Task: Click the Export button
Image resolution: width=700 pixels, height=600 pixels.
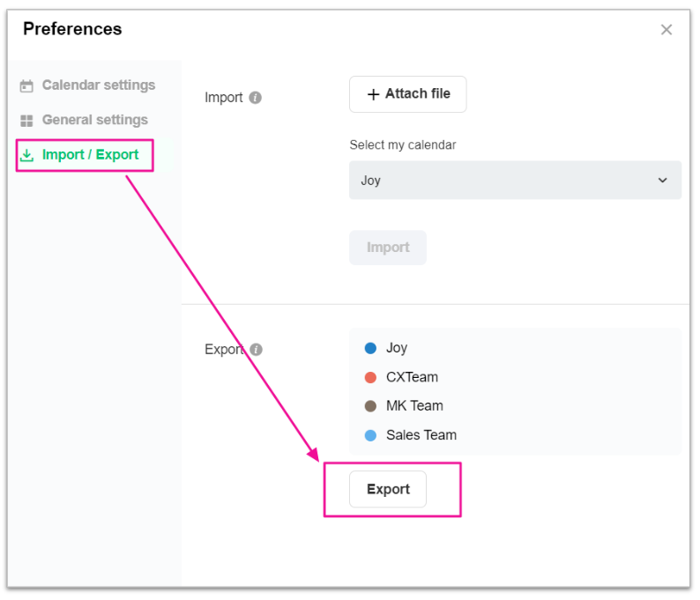Action: (388, 490)
